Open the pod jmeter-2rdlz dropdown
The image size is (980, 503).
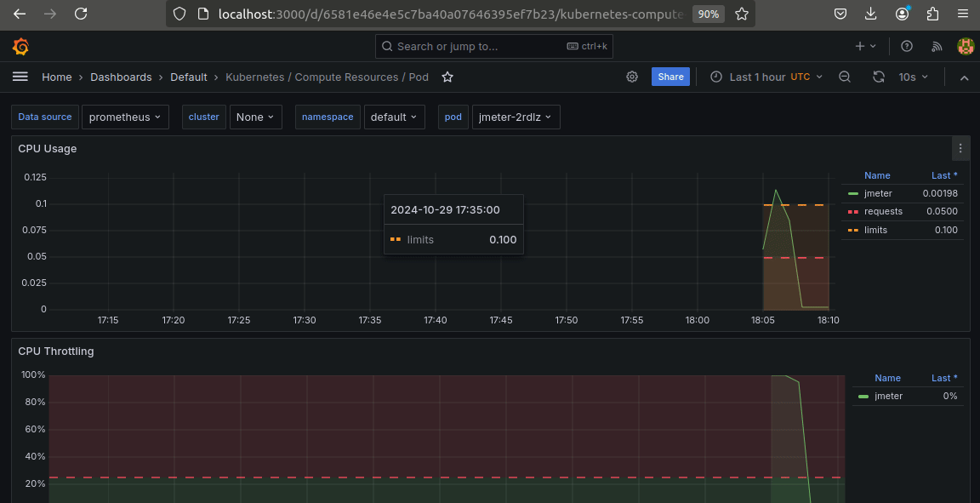[x=516, y=117]
